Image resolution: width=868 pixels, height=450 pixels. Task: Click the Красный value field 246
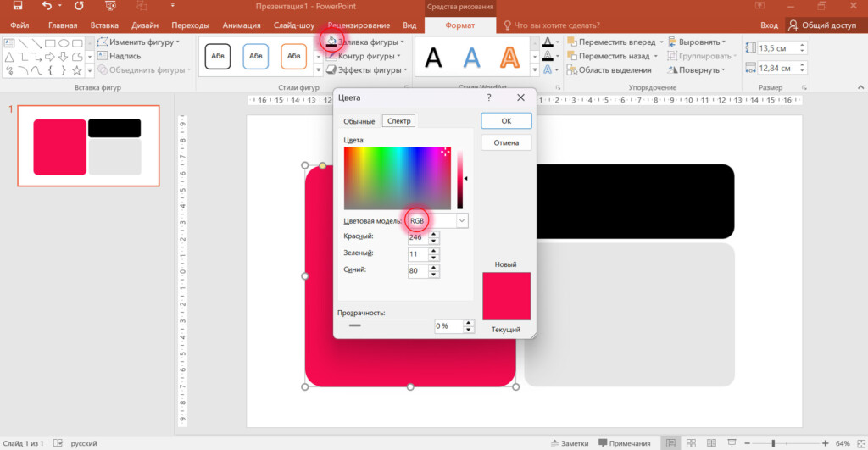tap(418, 237)
